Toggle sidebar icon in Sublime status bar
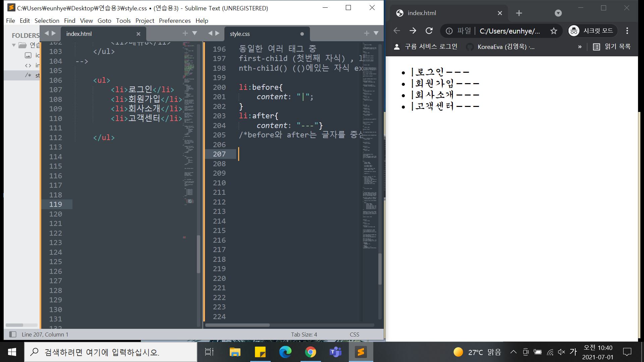 click(x=13, y=334)
